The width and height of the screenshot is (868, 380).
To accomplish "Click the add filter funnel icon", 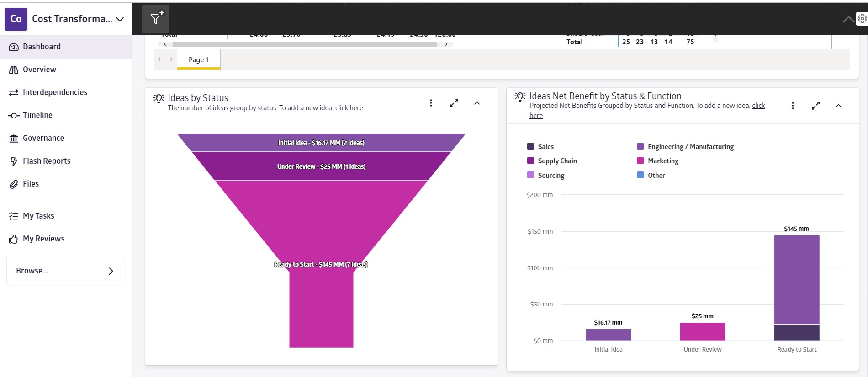I will (x=155, y=19).
